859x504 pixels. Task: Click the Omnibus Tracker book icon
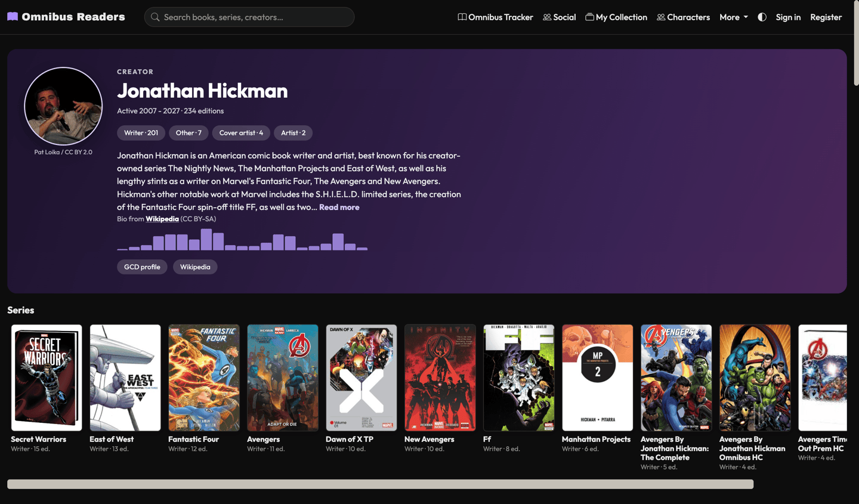pos(462,17)
